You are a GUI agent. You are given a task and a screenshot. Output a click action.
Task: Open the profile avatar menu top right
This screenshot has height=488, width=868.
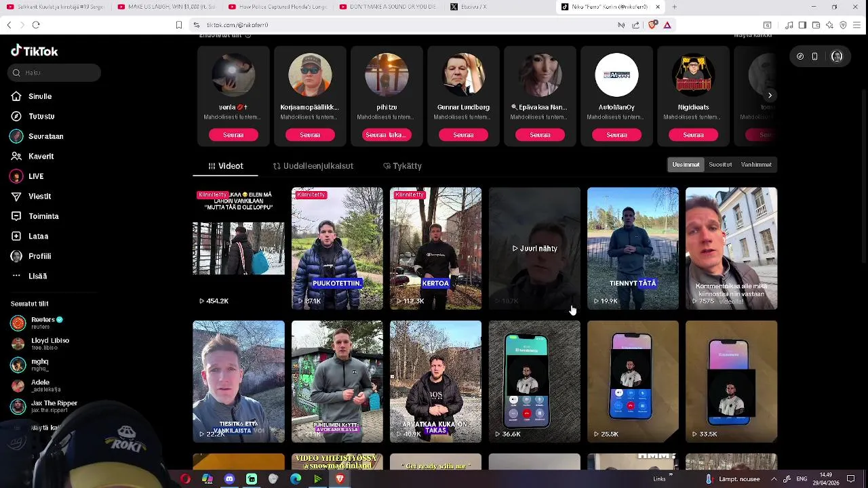pyautogui.click(x=837, y=56)
